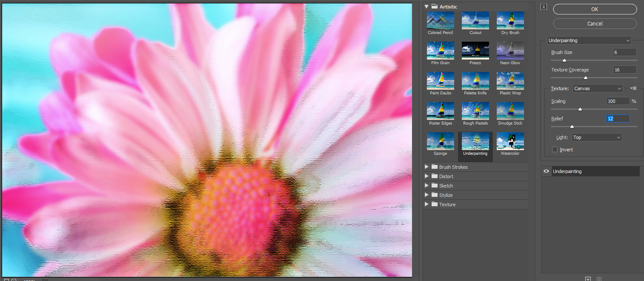Image resolution: width=644 pixels, height=281 pixels.
Task: Click the Relief value field
Action: point(618,119)
